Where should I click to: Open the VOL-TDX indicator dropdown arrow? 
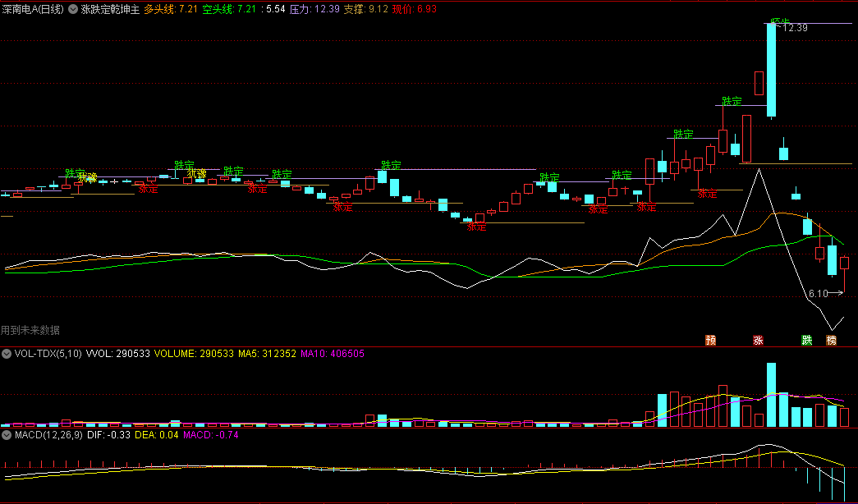(x=7, y=354)
